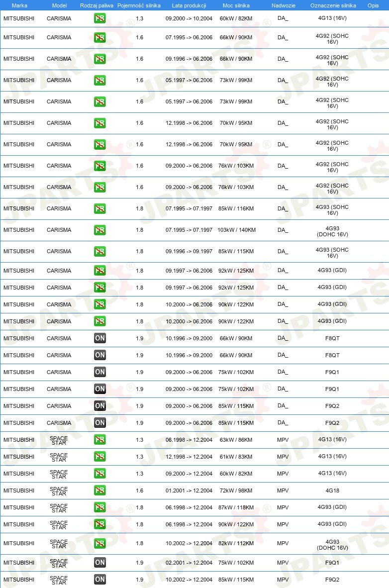Select the 63kW / 86KM power cell
Image resolution: width=389 pixels, height=588 pixels.
236,439
